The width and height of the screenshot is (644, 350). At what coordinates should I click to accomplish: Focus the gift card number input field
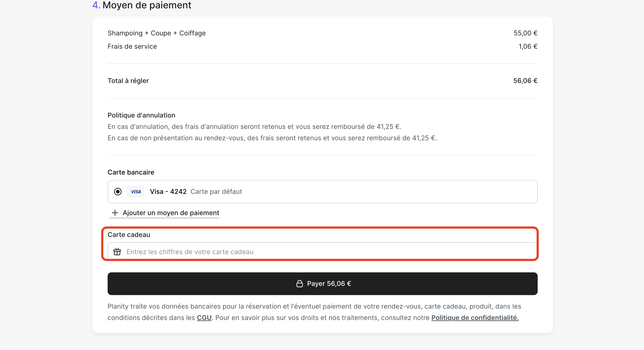(325, 252)
